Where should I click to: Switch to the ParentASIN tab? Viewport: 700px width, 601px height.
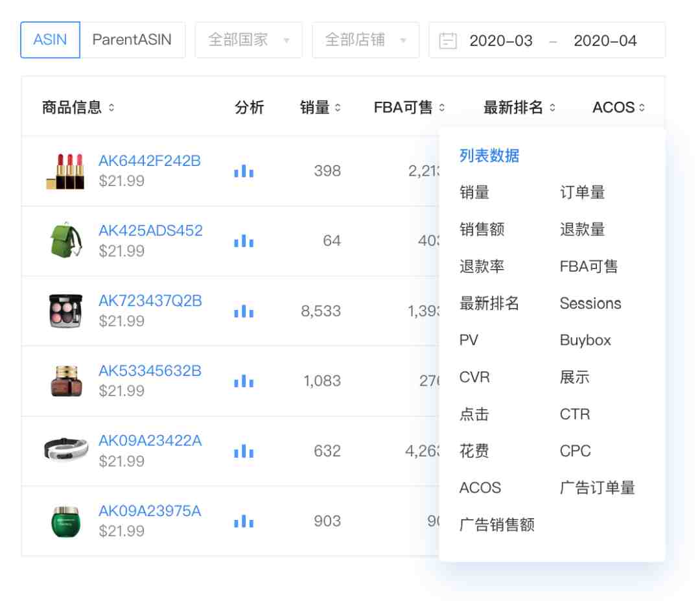pyautogui.click(x=132, y=40)
